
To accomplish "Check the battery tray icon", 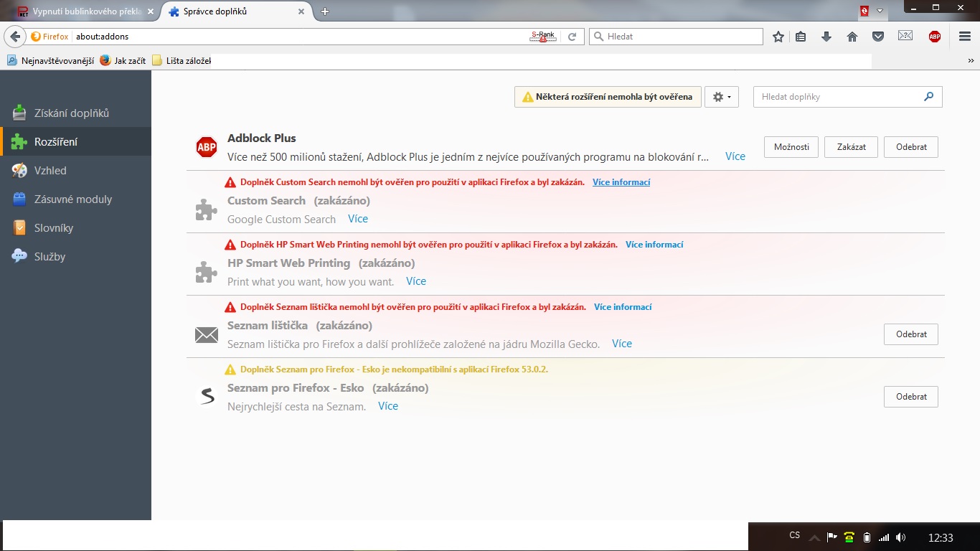I will pos(867,537).
